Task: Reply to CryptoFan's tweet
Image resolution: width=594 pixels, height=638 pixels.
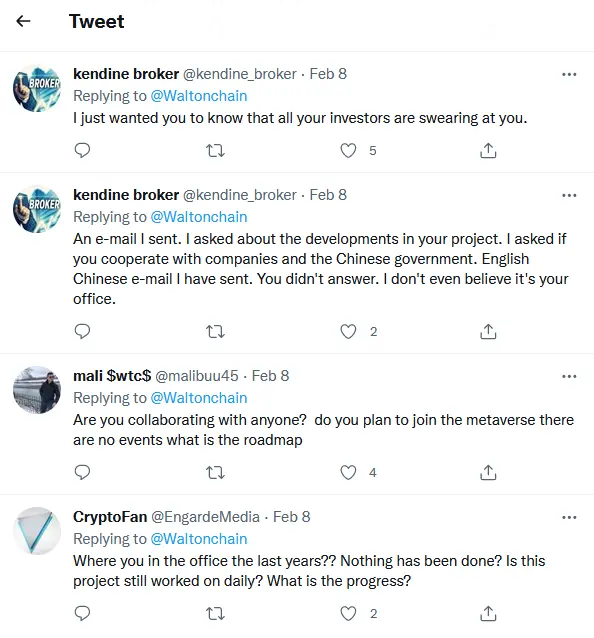Action: coord(82,613)
